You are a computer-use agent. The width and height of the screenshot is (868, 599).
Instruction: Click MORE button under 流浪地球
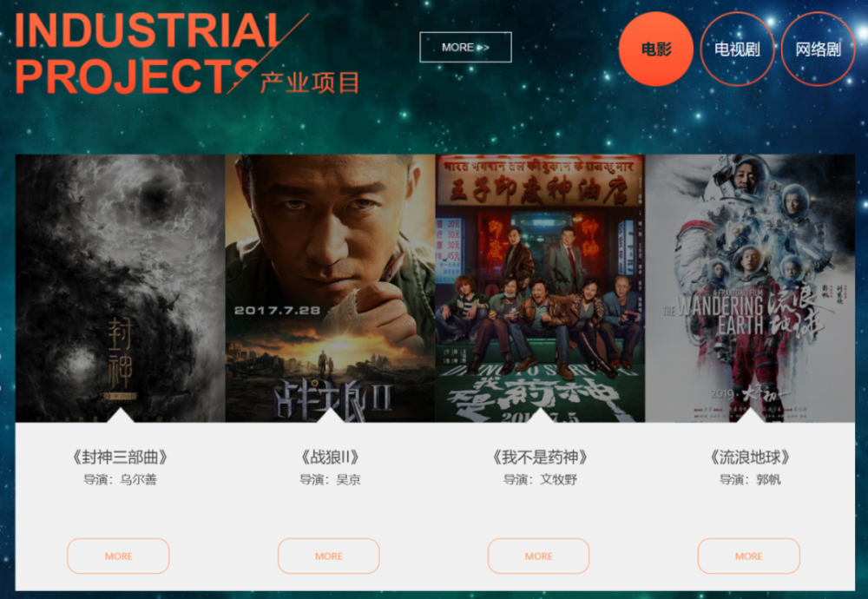(x=749, y=556)
